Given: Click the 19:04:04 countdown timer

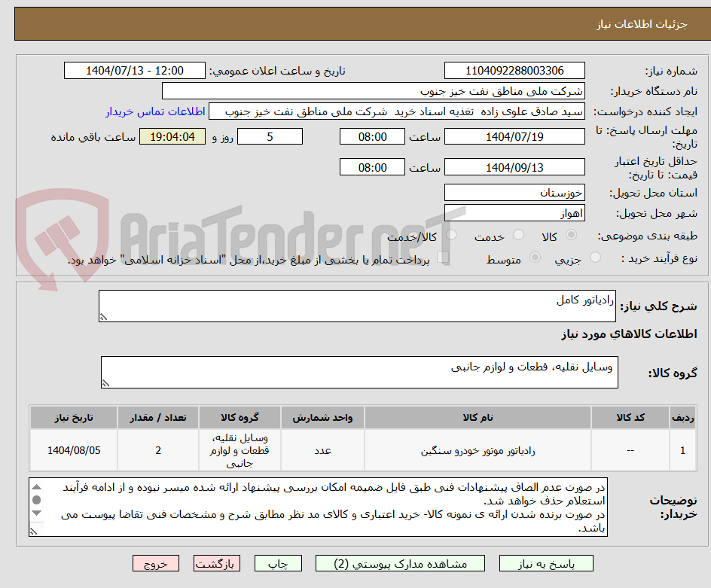Looking at the screenshot, I should [172, 136].
